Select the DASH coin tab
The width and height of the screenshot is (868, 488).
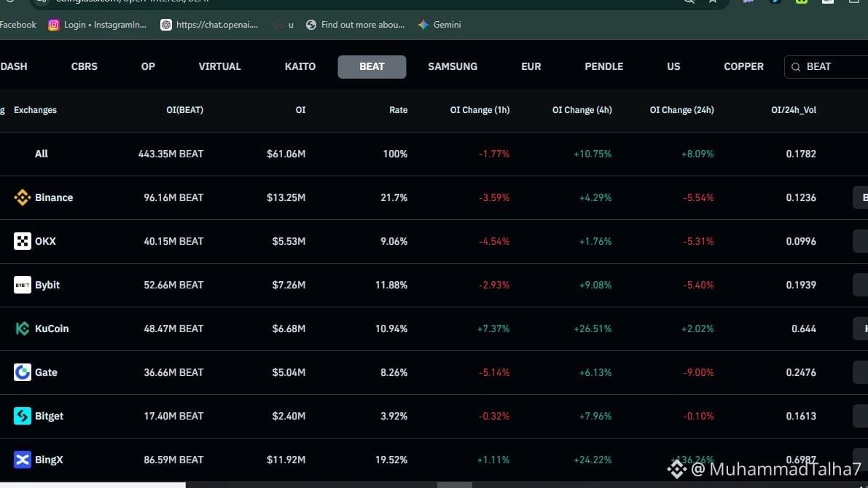click(14, 66)
